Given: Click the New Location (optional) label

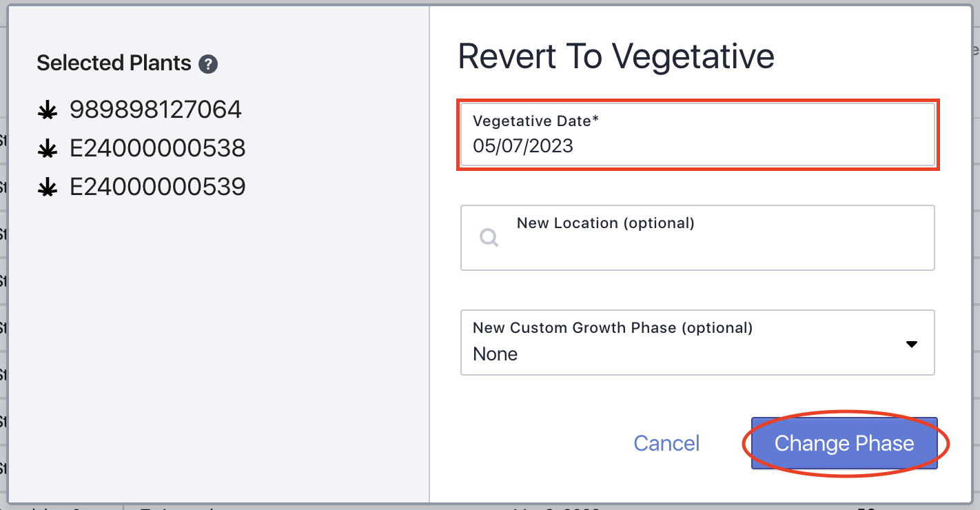Looking at the screenshot, I should coord(606,223).
